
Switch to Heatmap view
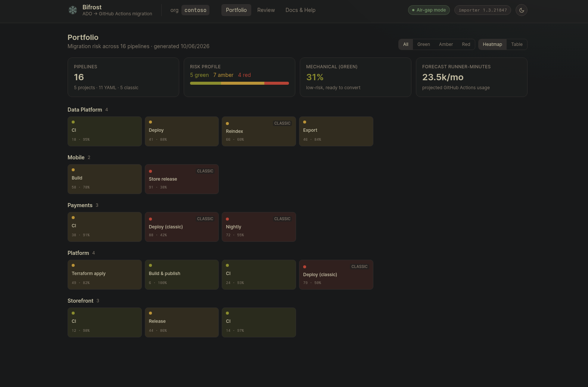[492, 44]
